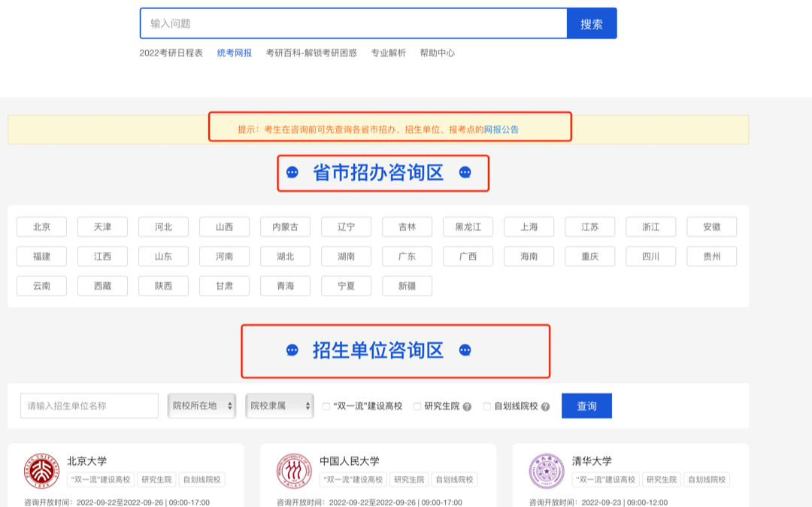Pick the 上海 province button
Viewport: 812px width, 507px height.
point(529,227)
